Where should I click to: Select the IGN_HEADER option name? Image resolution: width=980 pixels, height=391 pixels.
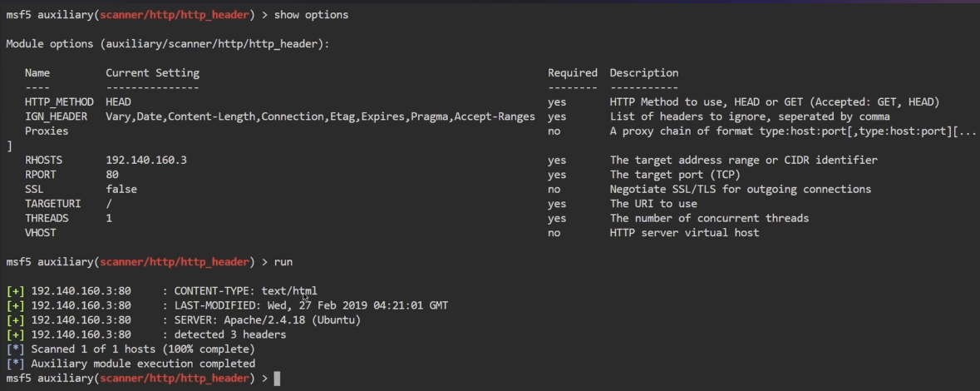tap(56, 116)
